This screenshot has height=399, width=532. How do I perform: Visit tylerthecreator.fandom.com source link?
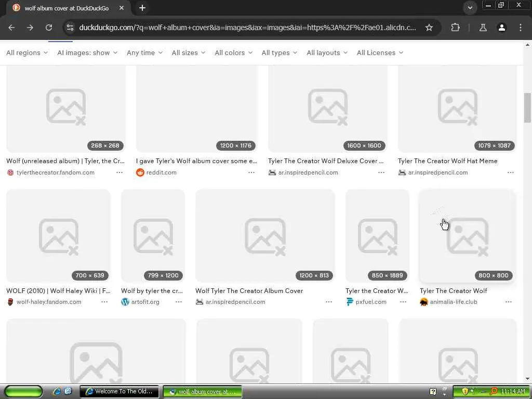(55, 172)
